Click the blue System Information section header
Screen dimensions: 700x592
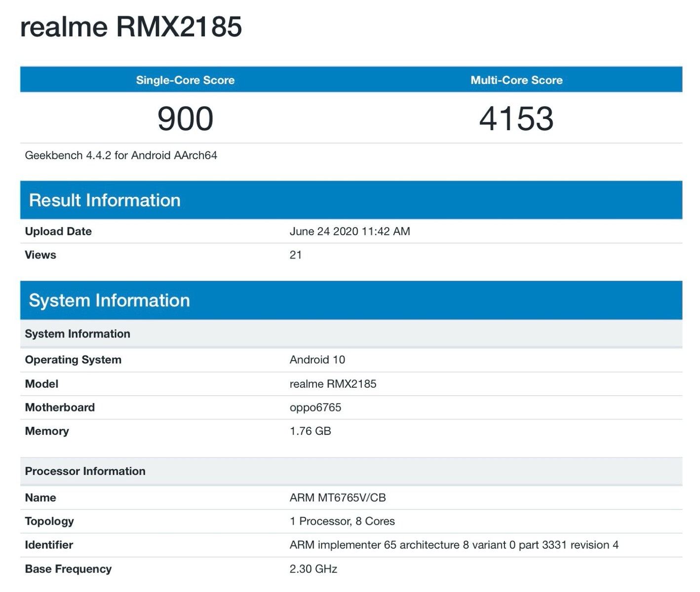click(109, 300)
